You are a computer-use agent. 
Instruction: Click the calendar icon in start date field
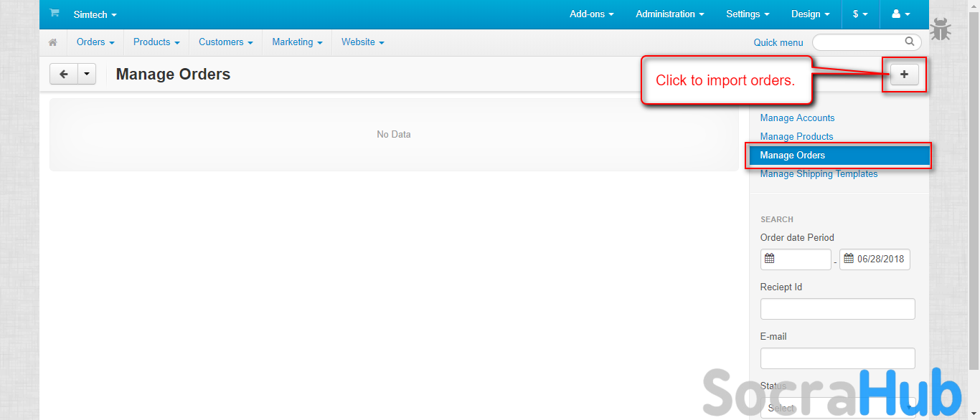point(770,259)
